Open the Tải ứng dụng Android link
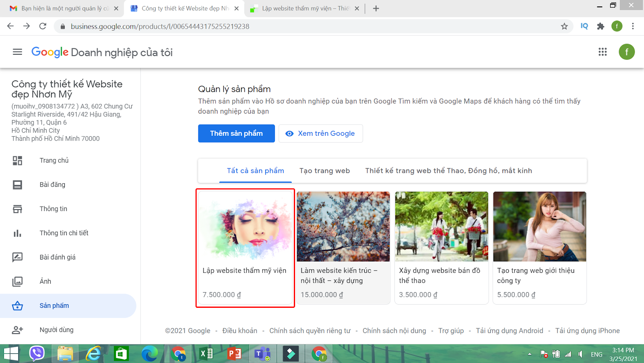The width and height of the screenshot is (644, 363). pos(510,331)
